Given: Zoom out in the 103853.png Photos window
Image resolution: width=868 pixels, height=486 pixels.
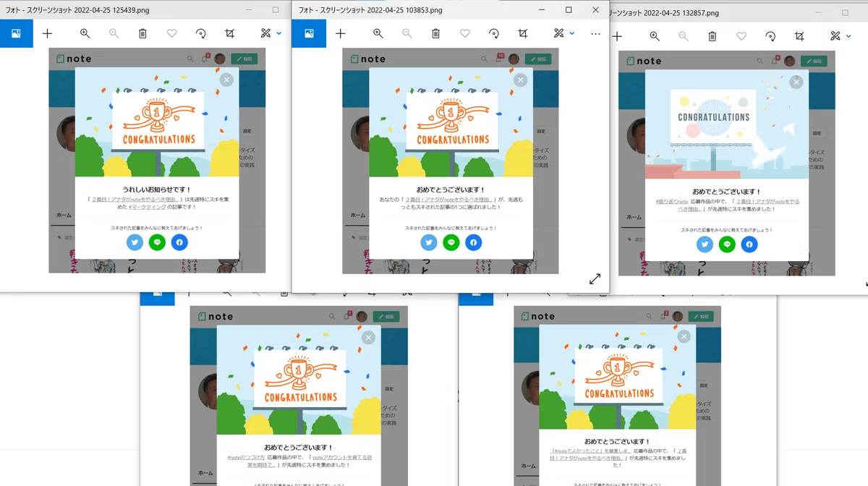Looking at the screenshot, I should [407, 33].
